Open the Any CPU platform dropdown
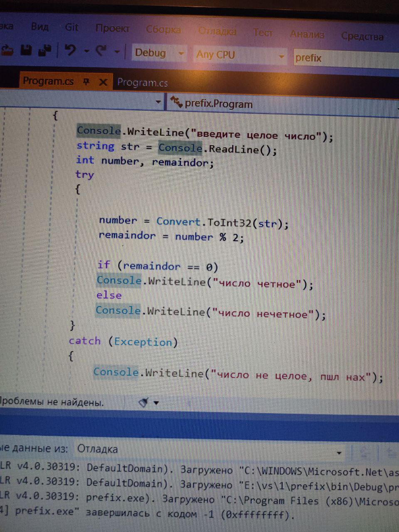Screen dimensions: 399x532 240,55
